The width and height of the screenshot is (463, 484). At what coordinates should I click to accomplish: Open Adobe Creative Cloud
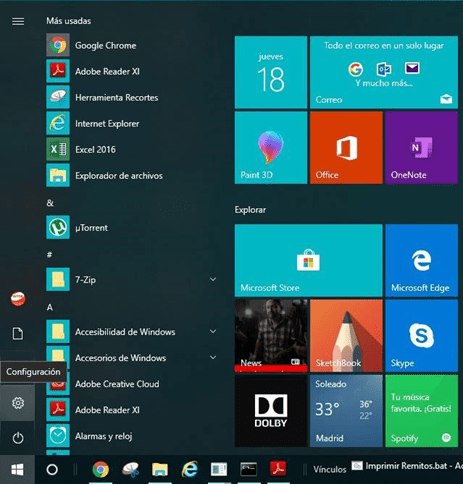point(132,384)
